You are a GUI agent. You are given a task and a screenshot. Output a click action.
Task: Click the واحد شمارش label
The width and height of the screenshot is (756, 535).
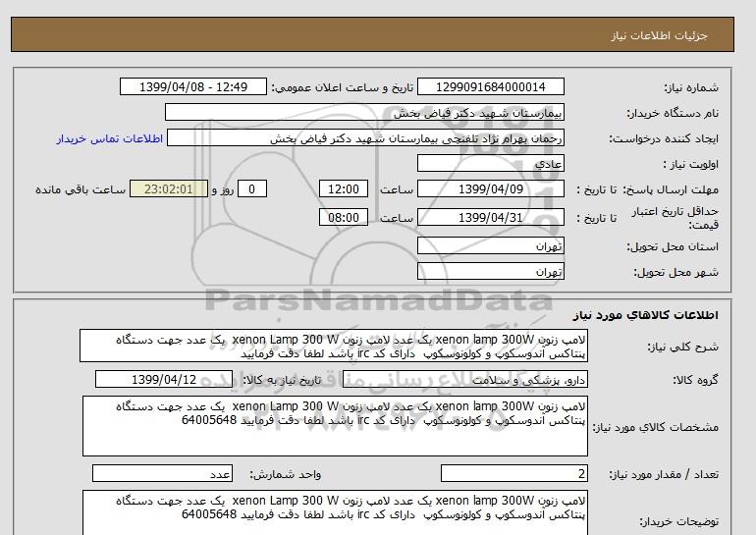[x=286, y=475]
